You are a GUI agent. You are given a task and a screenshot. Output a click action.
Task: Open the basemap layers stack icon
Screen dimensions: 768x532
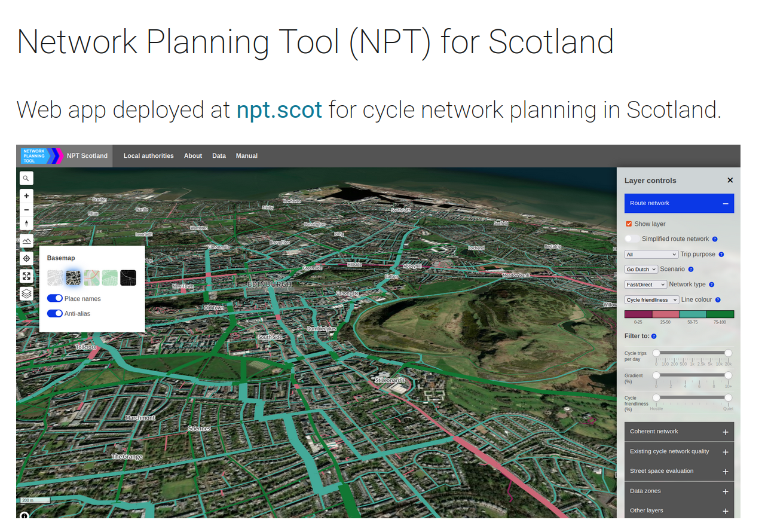click(26, 293)
